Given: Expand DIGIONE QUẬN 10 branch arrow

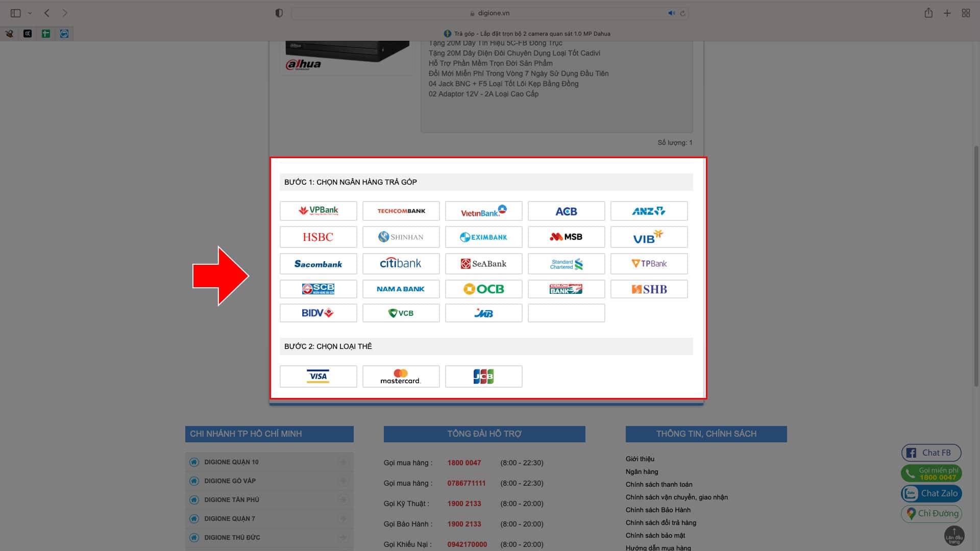Looking at the screenshot, I should tap(342, 462).
